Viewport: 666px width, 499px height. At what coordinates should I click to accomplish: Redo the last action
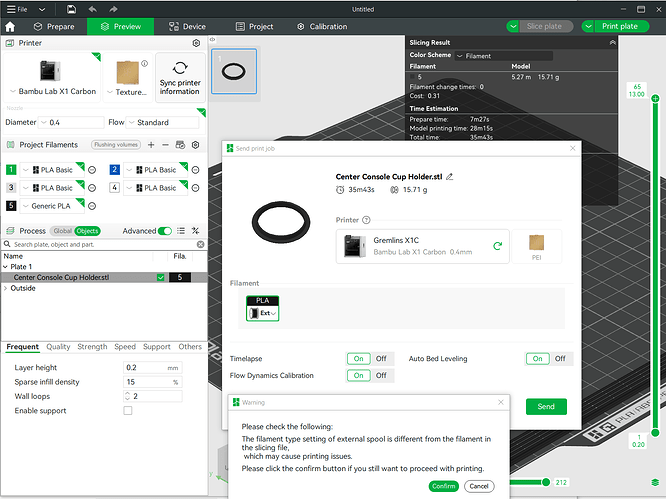tap(113, 9)
